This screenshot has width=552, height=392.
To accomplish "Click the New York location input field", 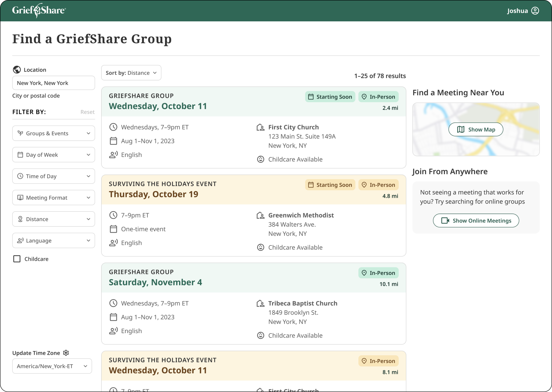I will click(53, 83).
